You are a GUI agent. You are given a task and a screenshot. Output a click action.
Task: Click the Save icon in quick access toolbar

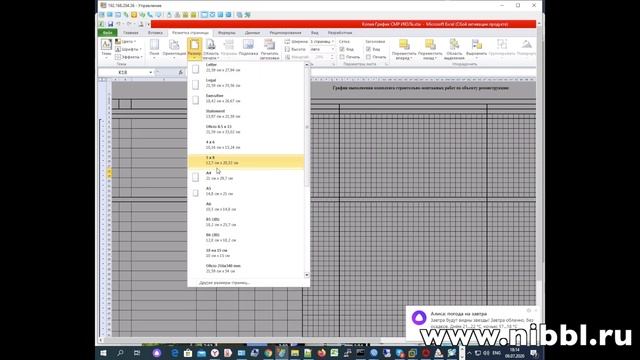click(110, 24)
